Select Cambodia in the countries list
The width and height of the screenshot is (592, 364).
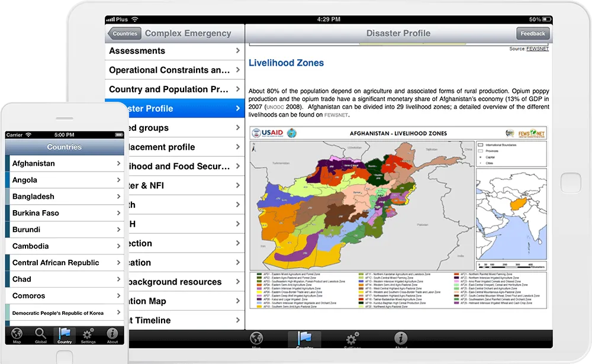tap(65, 246)
